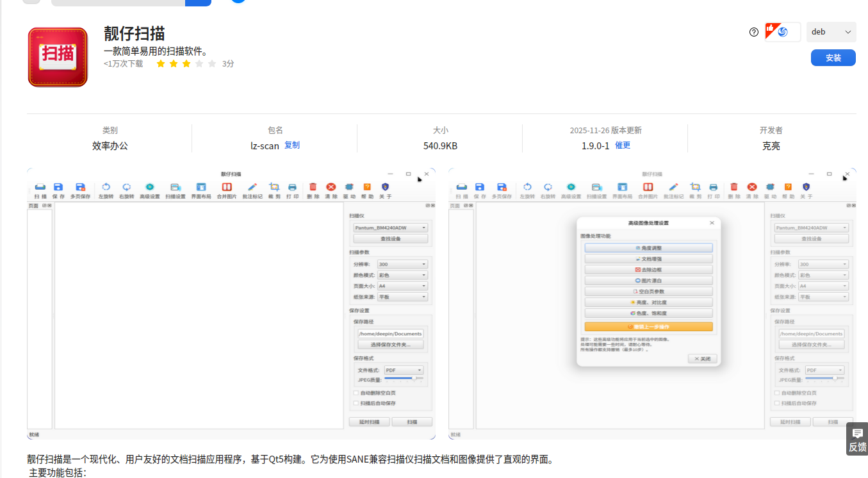Tick 自动删除空白页 in the first screenshot
Viewport: 868px width, 478px height.
(x=356, y=393)
